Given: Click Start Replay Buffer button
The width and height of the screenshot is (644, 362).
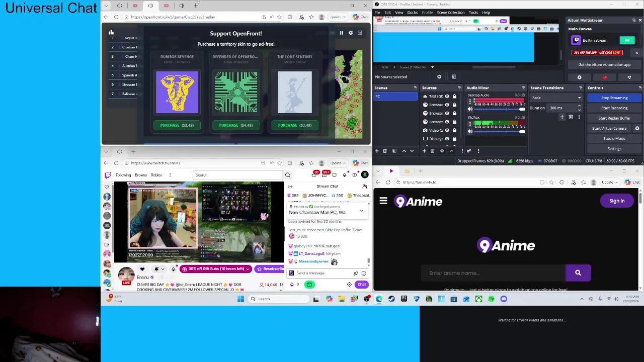Looking at the screenshot, I should pyautogui.click(x=614, y=118).
